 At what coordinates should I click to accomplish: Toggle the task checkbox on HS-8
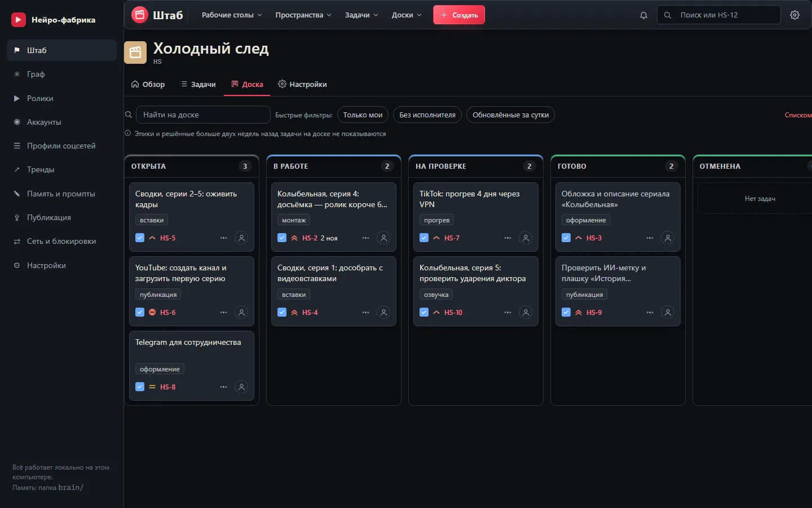pyautogui.click(x=140, y=387)
